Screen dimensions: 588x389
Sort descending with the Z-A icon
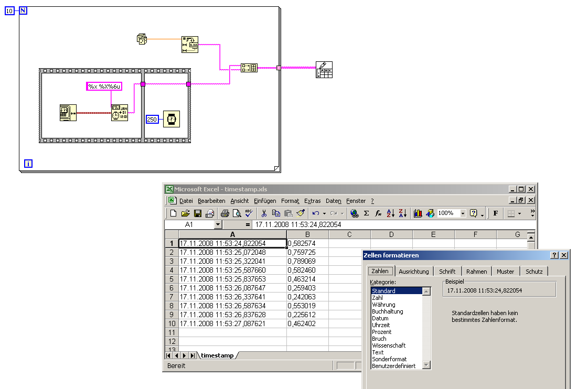(x=403, y=213)
